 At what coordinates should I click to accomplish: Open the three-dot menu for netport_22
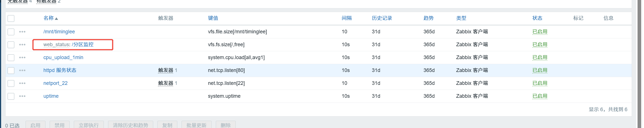pyautogui.click(x=22, y=83)
